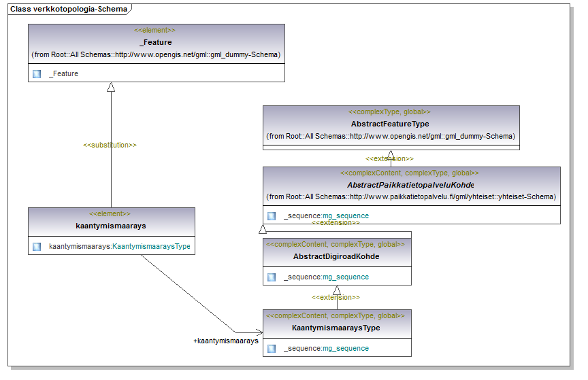Image resolution: width=588 pixels, height=380 pixels.
Task: Select the AbstractPaikkatietopalveluKohde class title
Action: coord(410,185)
